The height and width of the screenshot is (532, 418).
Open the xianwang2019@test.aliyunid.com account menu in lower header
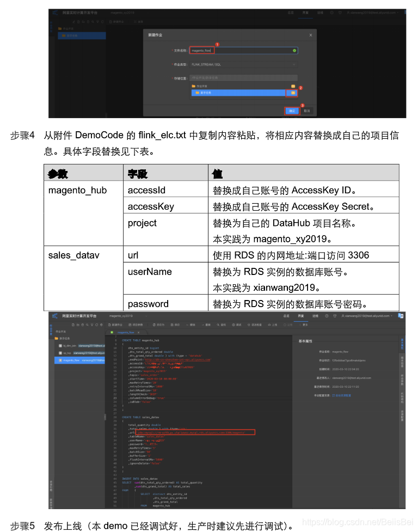pos(367,316)
